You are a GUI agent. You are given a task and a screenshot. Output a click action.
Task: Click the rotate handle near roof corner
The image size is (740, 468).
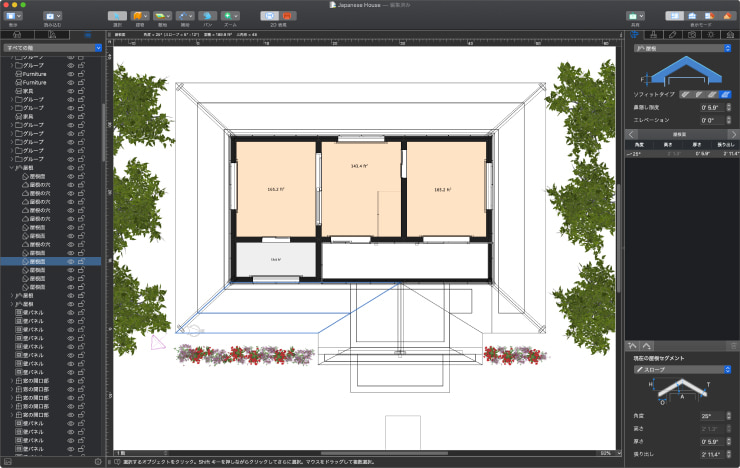[x=194, y=331]
